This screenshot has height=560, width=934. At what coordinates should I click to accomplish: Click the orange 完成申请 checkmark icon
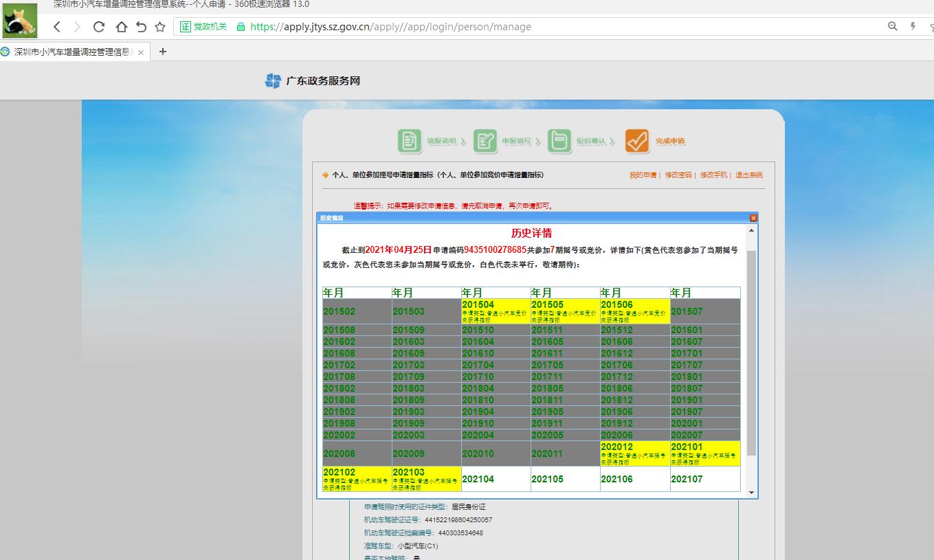coord(636,141)
